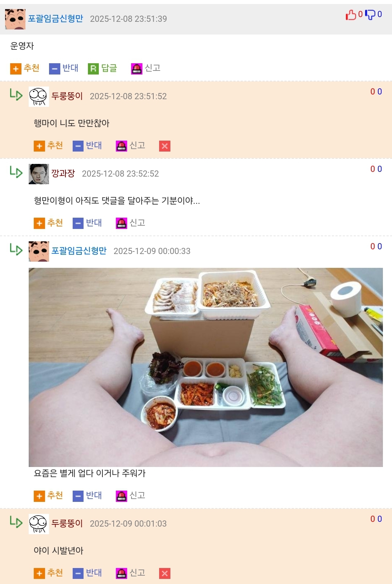Report 깡과장's comment with 신고
This screenshot has width=392, height=584.
pyautogui.click(x=130, y=223)
